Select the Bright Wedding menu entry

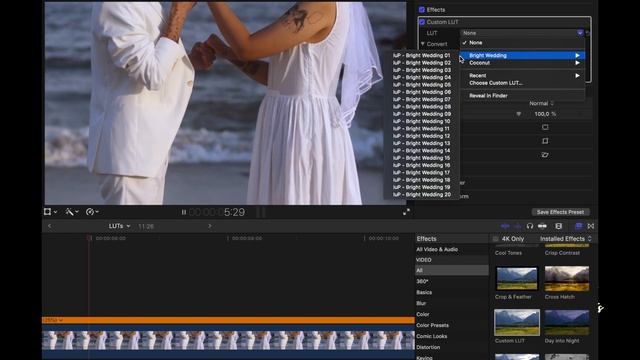point(522,55)
